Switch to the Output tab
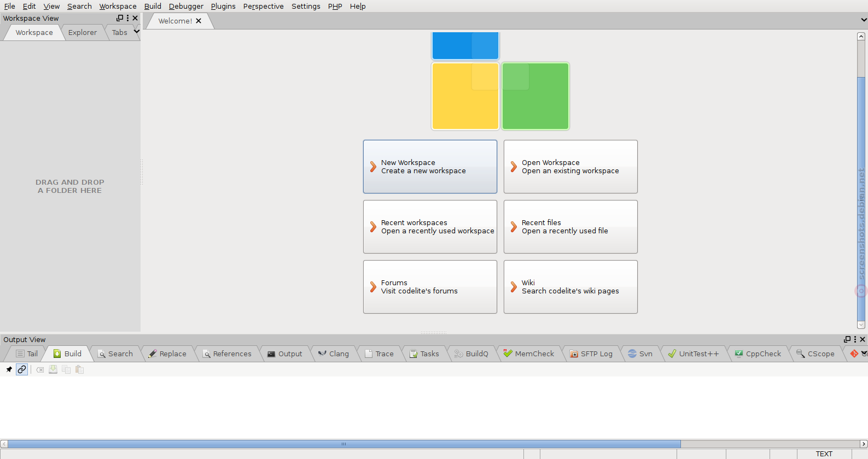Viewport: 868px width, 459px height. pyautogui.click(x=285, y=354)
